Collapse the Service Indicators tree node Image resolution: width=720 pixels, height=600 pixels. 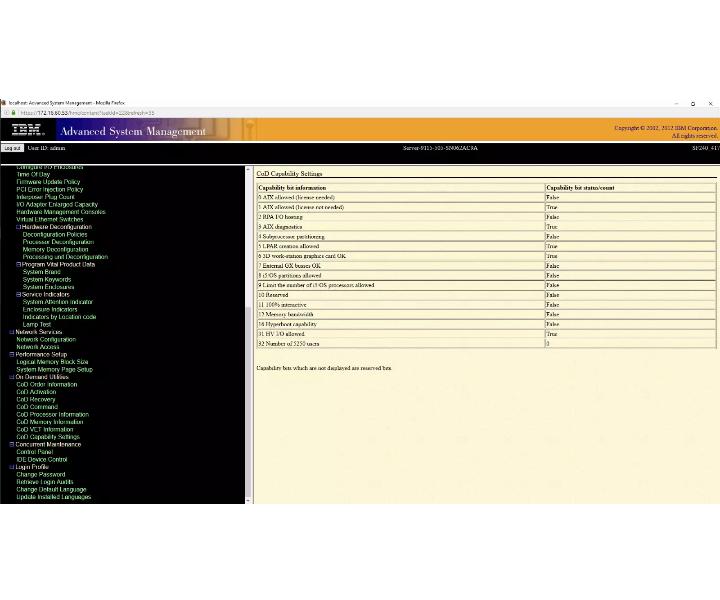coord(19,294)
